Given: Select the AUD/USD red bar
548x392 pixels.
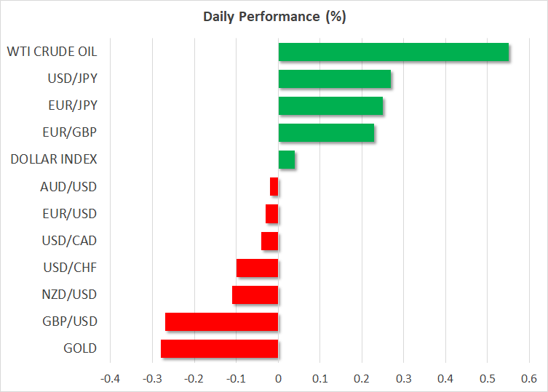Looking at the screenshot, I should [x=274, y=187].
